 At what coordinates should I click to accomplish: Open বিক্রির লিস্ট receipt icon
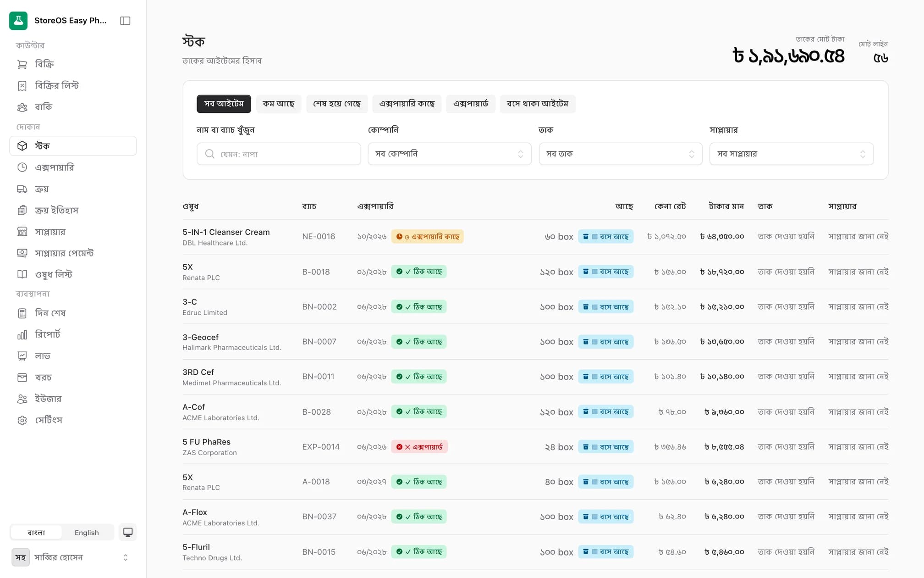[22, 86]
